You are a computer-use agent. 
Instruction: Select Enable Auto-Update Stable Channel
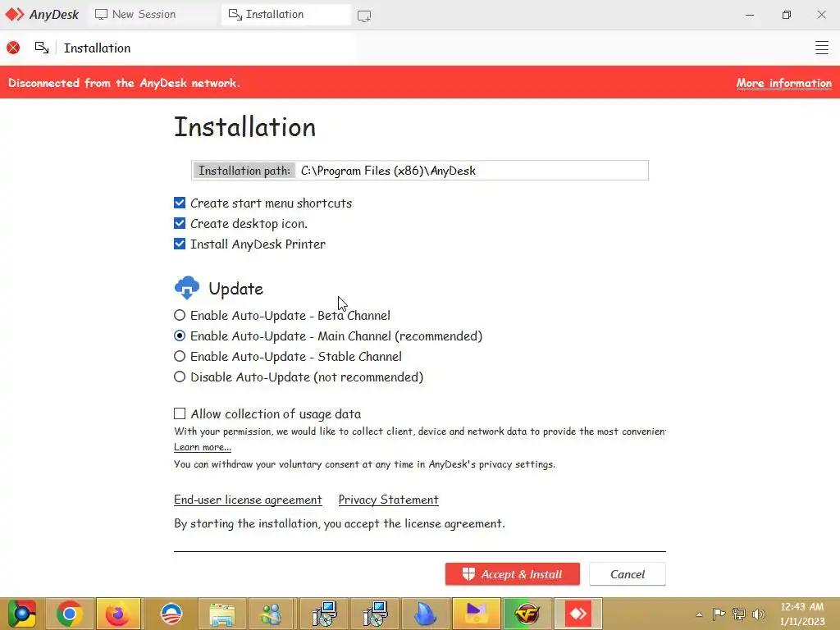[x=180, y=356]
